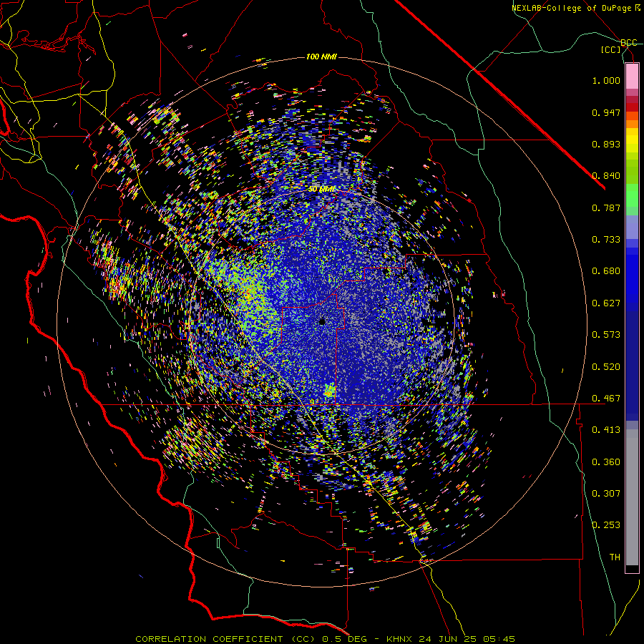Click the CORRELATION COEFFICIENT (CC) caption text
644x644 pixels.
[x=225, y=639]
